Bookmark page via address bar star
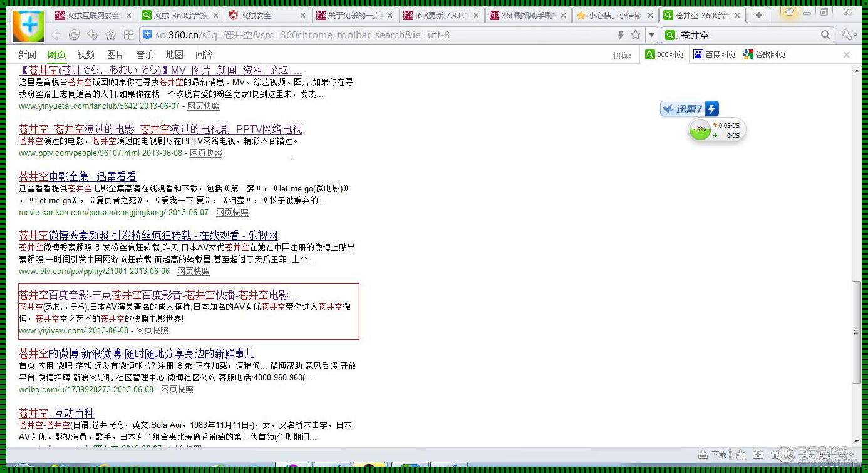 click(x=636, y=35)
